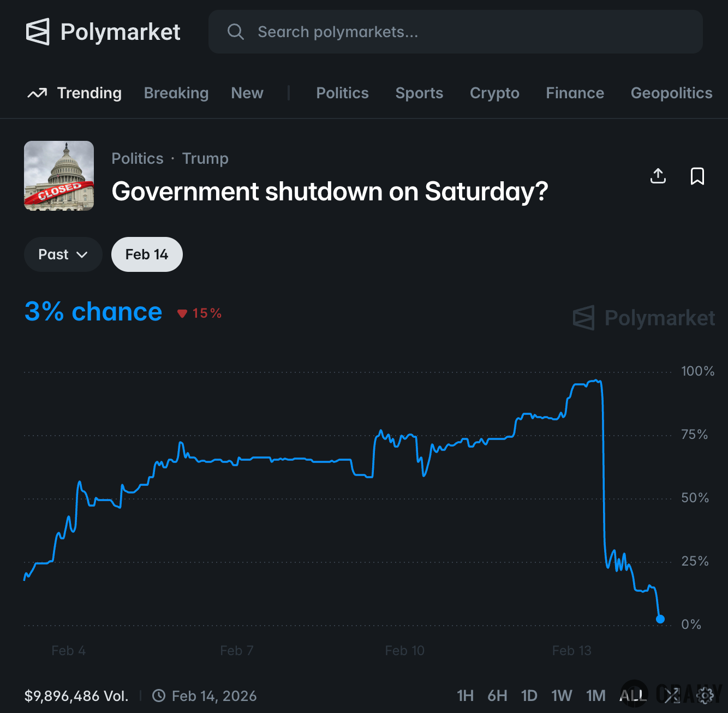
Task: Click the clock icon next to resolution date
Action: 159,696
